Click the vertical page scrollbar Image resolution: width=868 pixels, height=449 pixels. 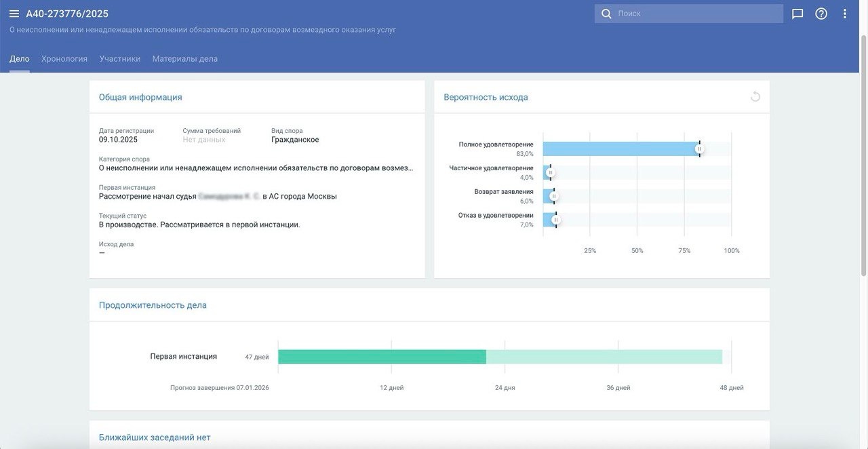pyautogui.click(x=863, y=156)
